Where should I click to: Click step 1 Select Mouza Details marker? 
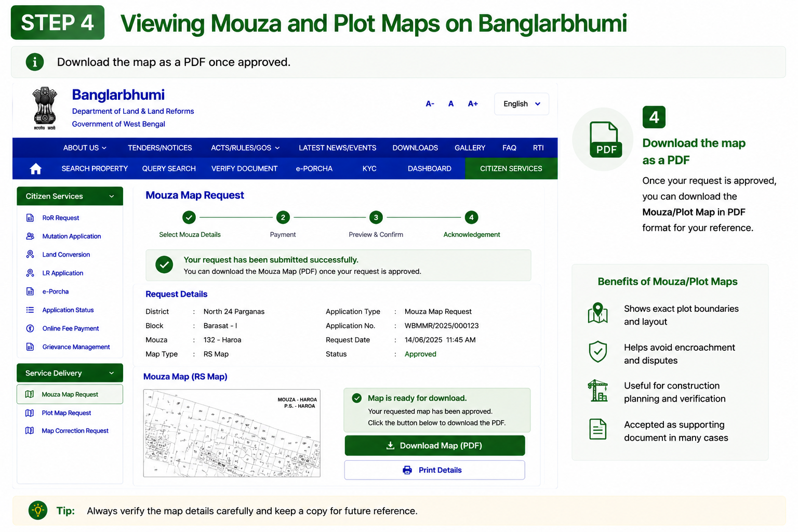point(189,217)
